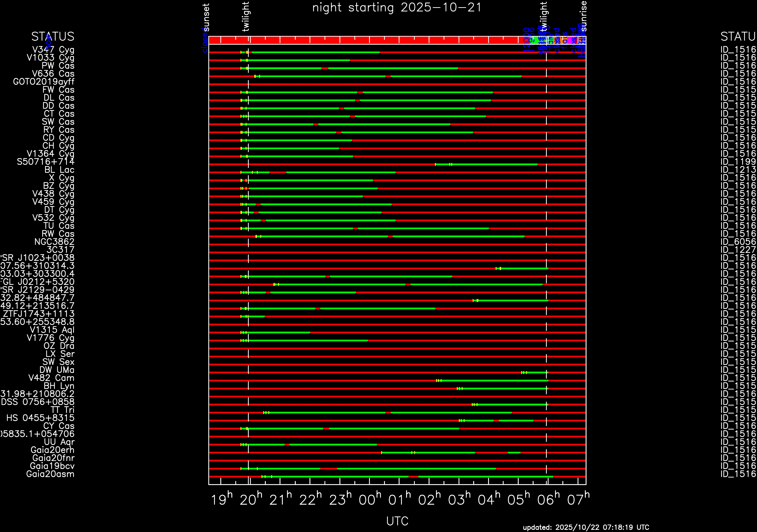Click the Gaia20asm row label
Viewport: 757px width, 532px height.
[50, 474]
